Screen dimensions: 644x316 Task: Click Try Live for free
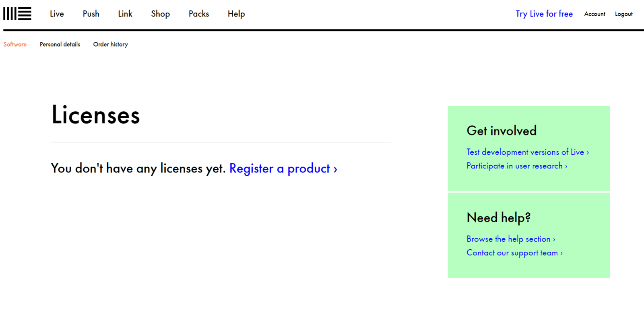pyautogui.click(x=544, y=14)
